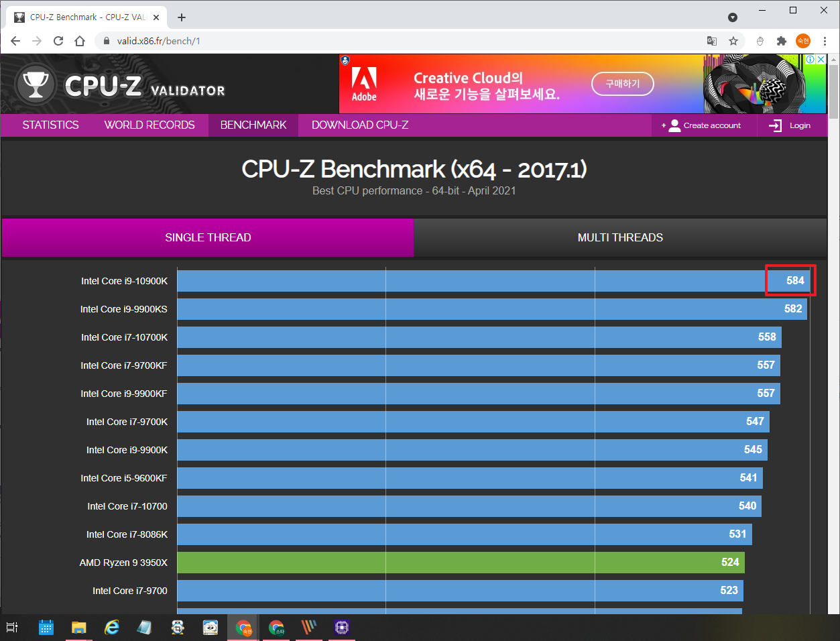Click the Intel Core i7-9700KF label
This screenshot has width=840, height=641.
point(124,365)
